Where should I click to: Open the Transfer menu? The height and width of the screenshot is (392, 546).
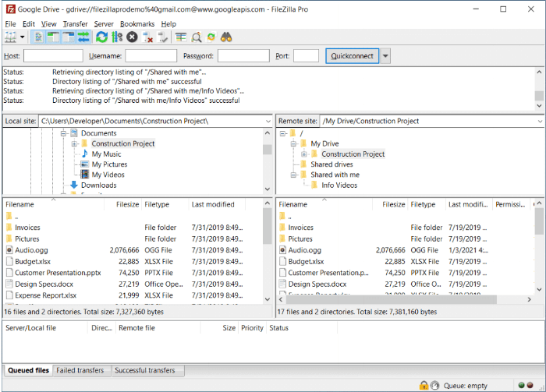click(x=75, y=24)
